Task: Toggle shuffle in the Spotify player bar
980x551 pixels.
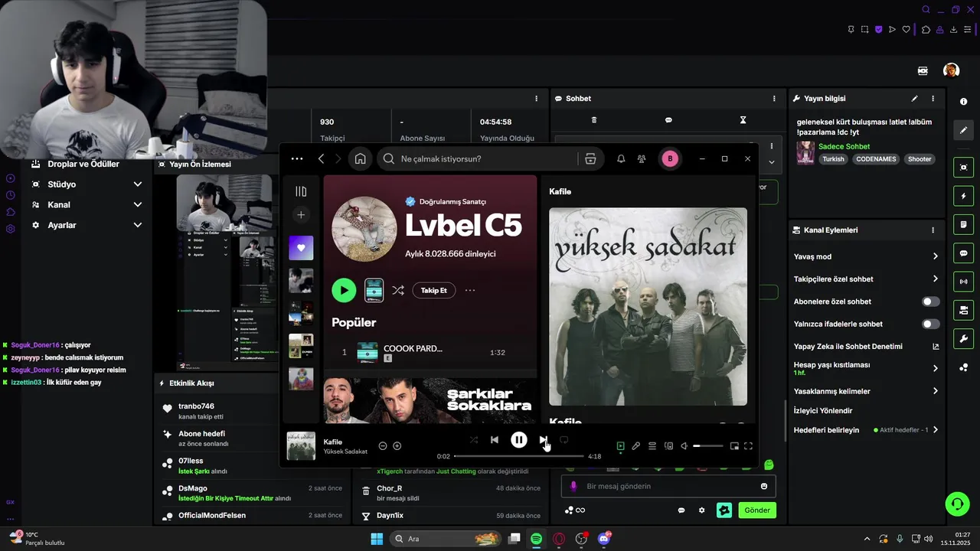Action: (473, 440)
